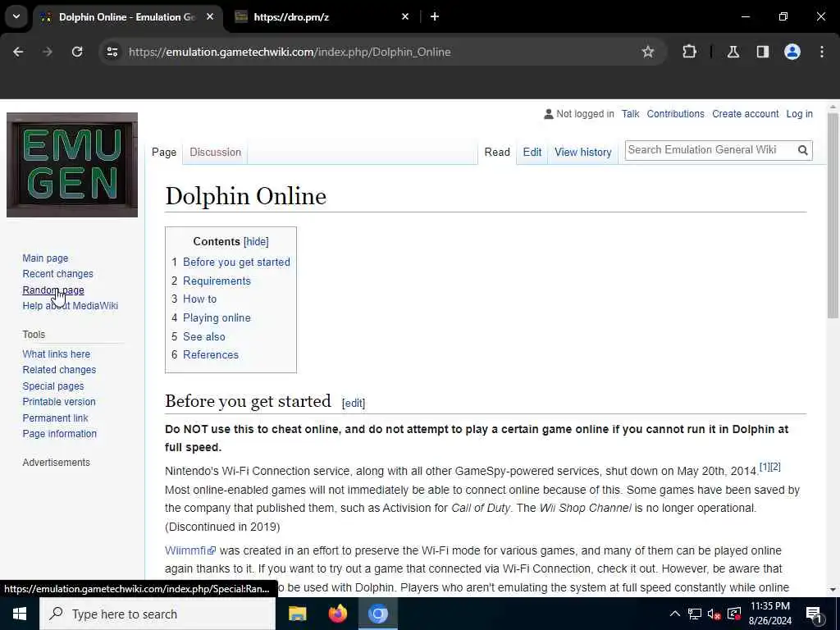Open Chrome three-dot menu
The image size is (840, 630).
point(822,52)
